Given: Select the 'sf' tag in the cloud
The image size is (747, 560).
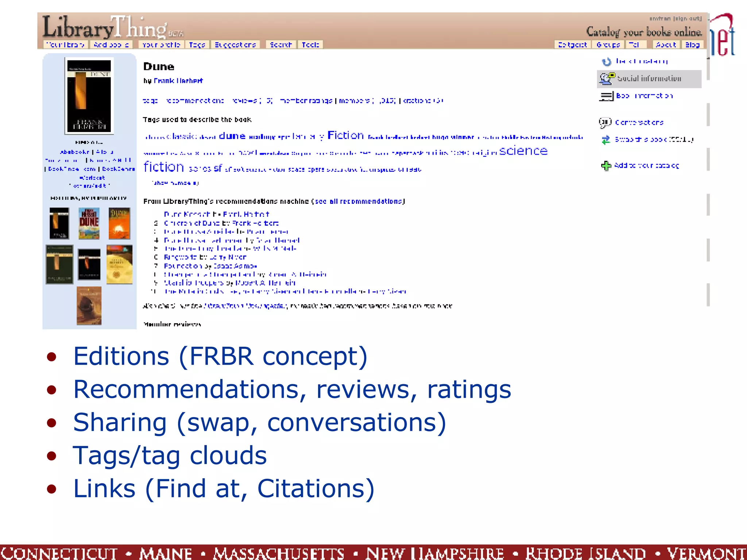Looking at the screenshot, I should pos(218,168).
